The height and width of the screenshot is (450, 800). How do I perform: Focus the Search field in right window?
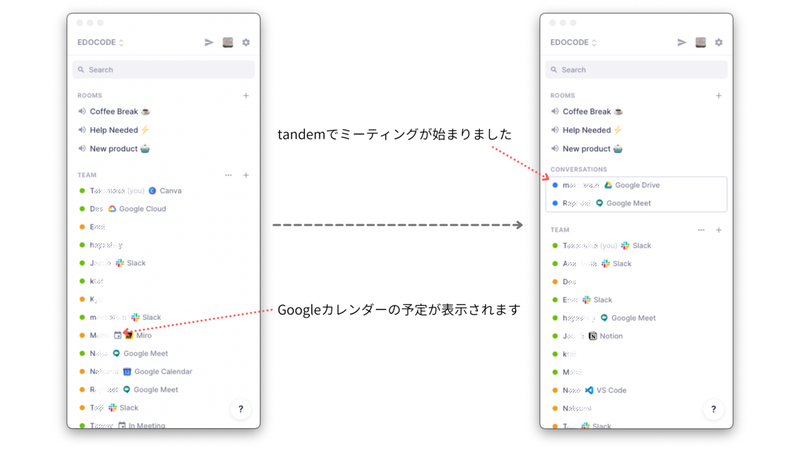click(636, 70)
